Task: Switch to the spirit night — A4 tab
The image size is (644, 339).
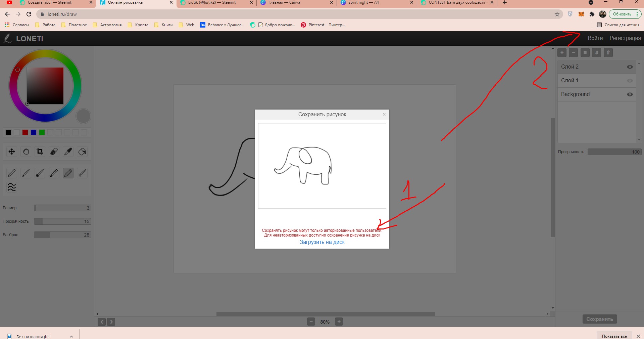Action: click(x=377, y=3)
